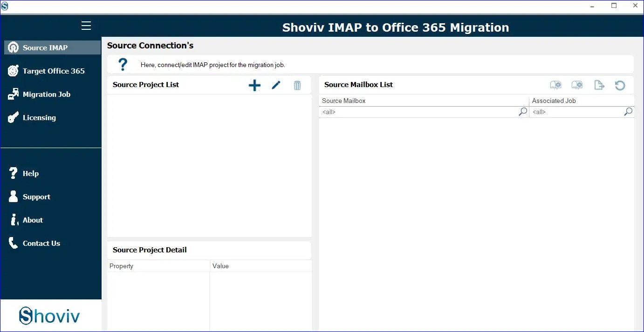
Task: Click the Associated Job filter field
Action: [576, 112]
